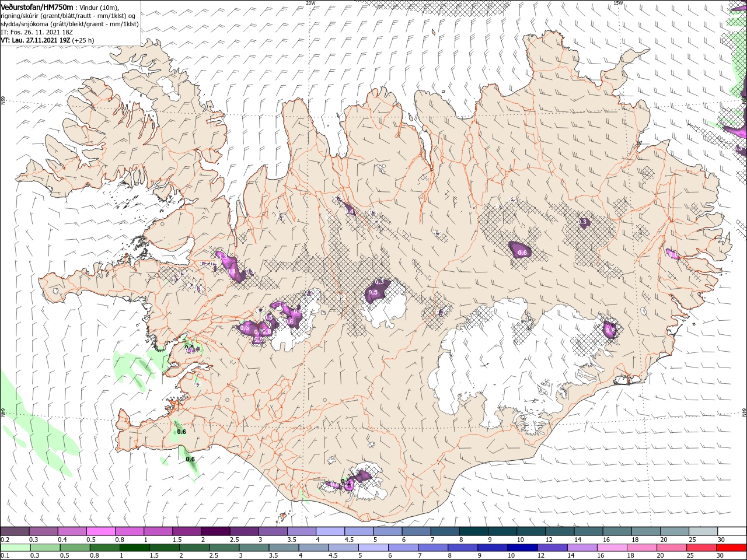Click the pale grey top-row swatch starting at 25
747x560 pixels.
tap(703, 531)
